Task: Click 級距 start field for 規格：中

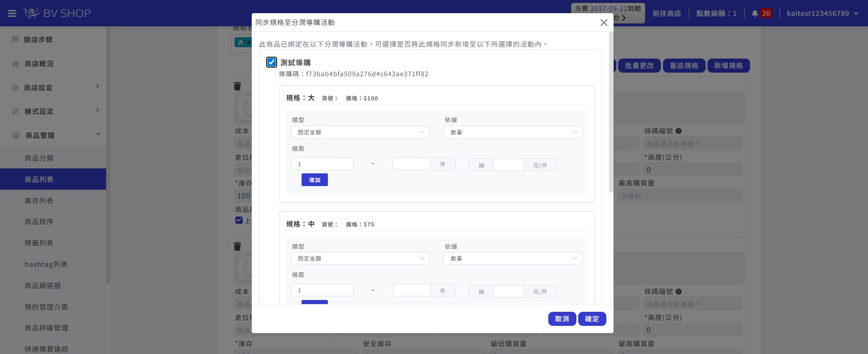Action: point(322,290)
